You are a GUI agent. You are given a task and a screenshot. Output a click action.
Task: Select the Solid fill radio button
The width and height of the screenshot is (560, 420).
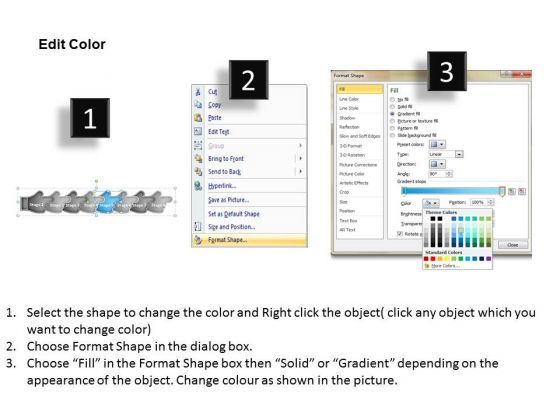392,107
